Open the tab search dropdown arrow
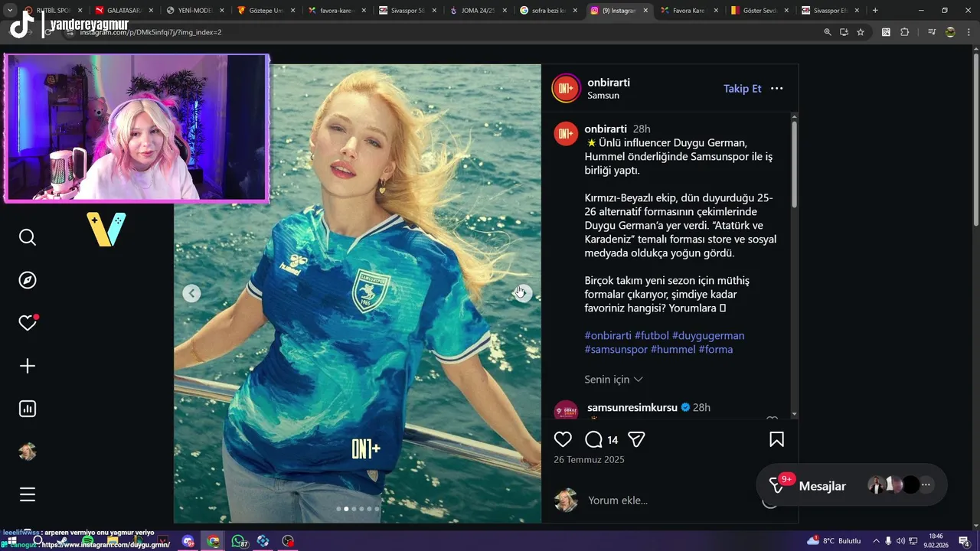980x551 pixels. point(10,11)
